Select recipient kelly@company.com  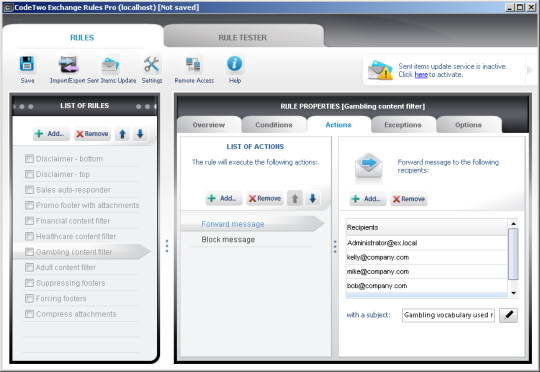pyautogui.click(x=426, y=257)
